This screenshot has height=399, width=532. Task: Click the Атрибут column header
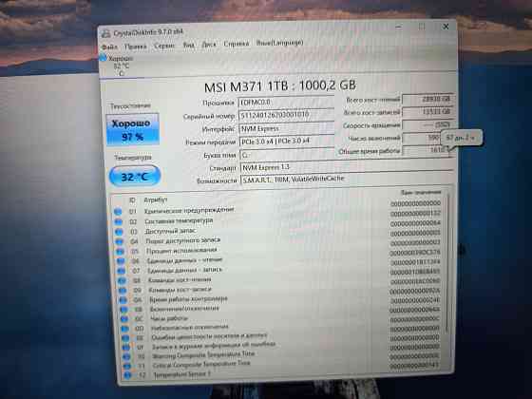click(x=156, y=200)
